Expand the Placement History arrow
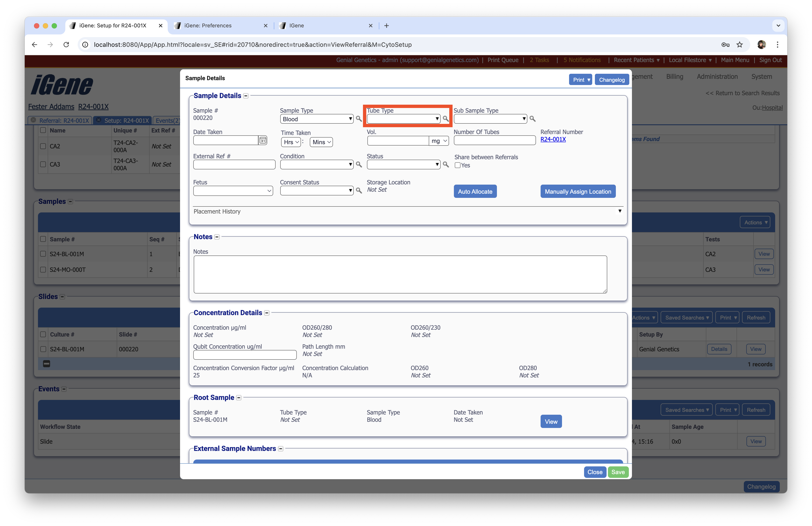812x526 pixels. coord(620,211)
